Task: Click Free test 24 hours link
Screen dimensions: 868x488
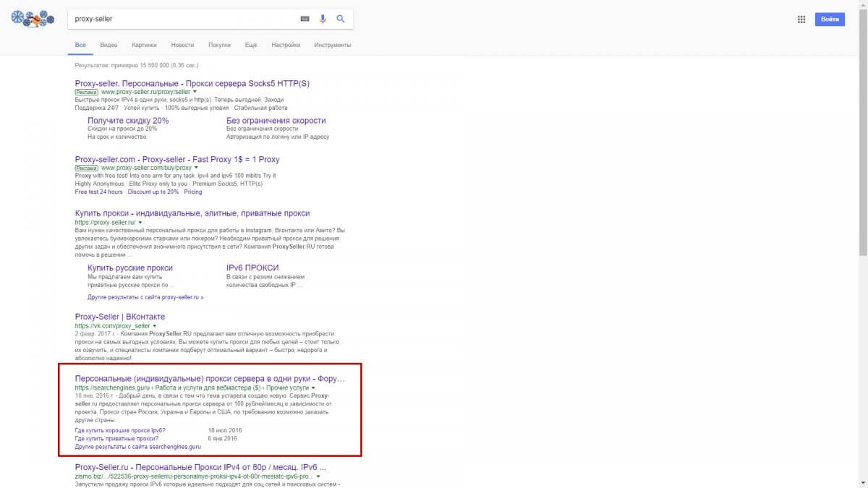Action: (99, 192)
